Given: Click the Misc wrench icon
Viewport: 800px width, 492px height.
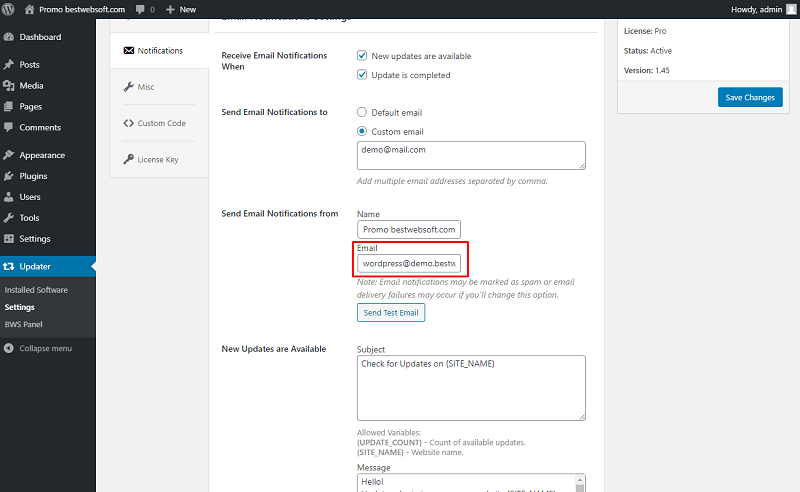Looking at the screenshot, I should [129, 87].
